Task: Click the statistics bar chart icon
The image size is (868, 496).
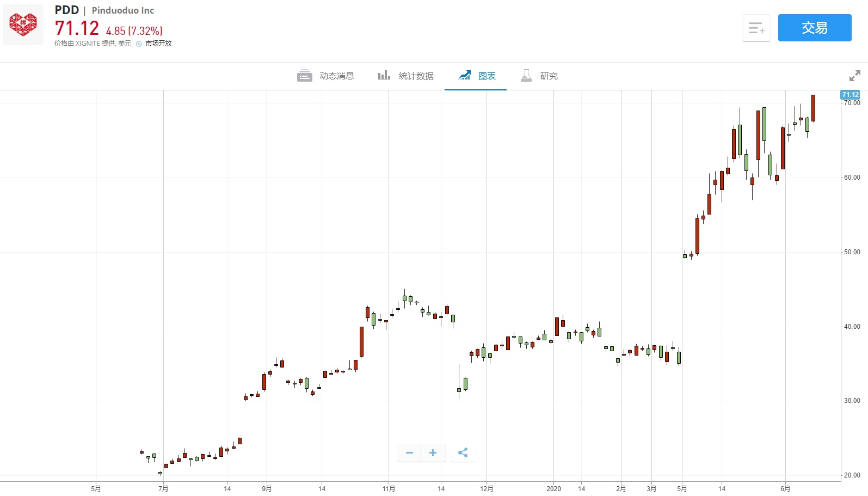Action: [x=384, y=76]
